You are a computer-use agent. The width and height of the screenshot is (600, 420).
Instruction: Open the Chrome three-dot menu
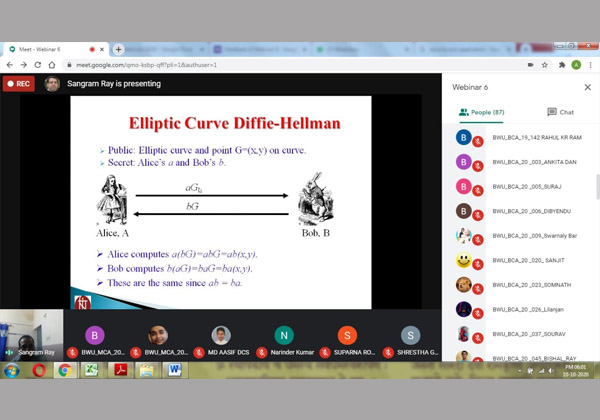[x=590, y=65]
